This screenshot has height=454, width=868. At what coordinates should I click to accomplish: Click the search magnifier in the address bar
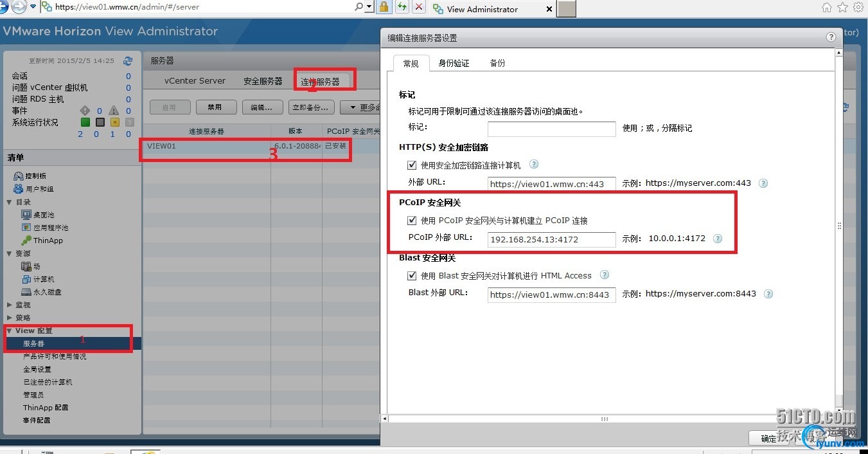pyautogui.click(x=359, y=7)
